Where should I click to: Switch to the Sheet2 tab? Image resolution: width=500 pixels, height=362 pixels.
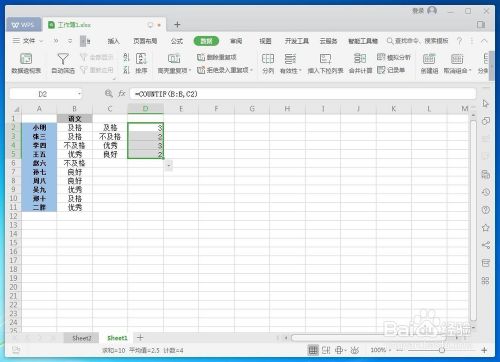(x=82, y=338)
